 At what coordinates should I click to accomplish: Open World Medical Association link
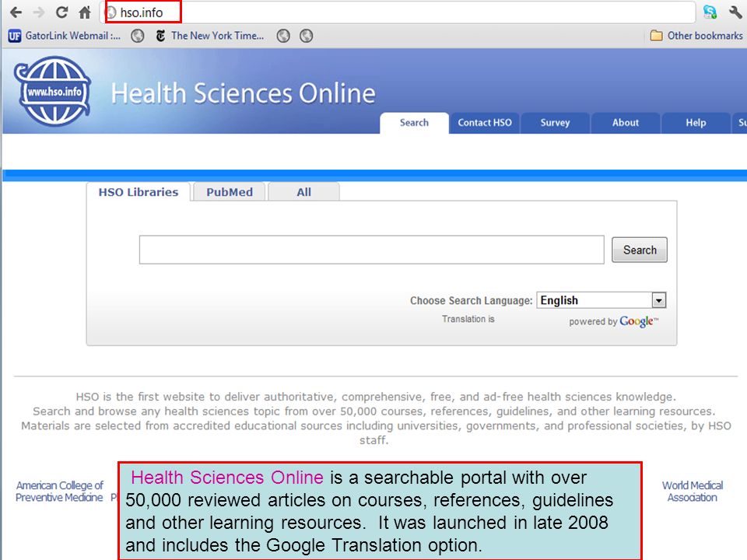pos(693,492)
